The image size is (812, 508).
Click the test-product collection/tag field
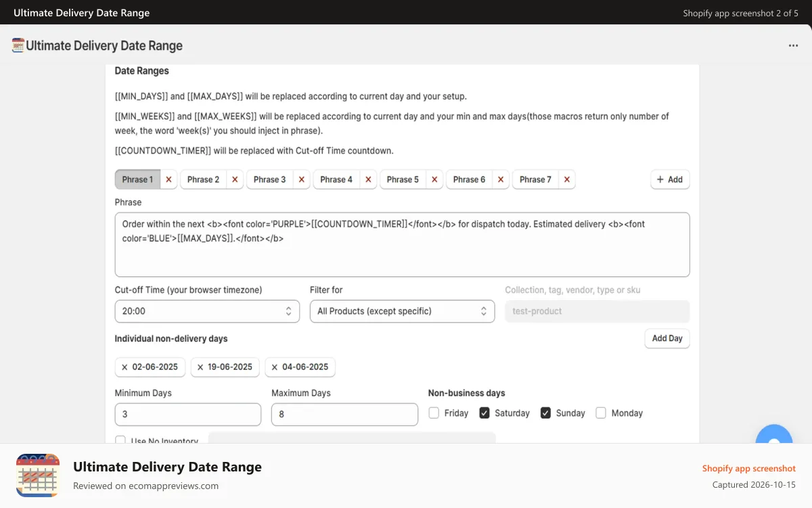pyautogui.click(x=597, y=312)
